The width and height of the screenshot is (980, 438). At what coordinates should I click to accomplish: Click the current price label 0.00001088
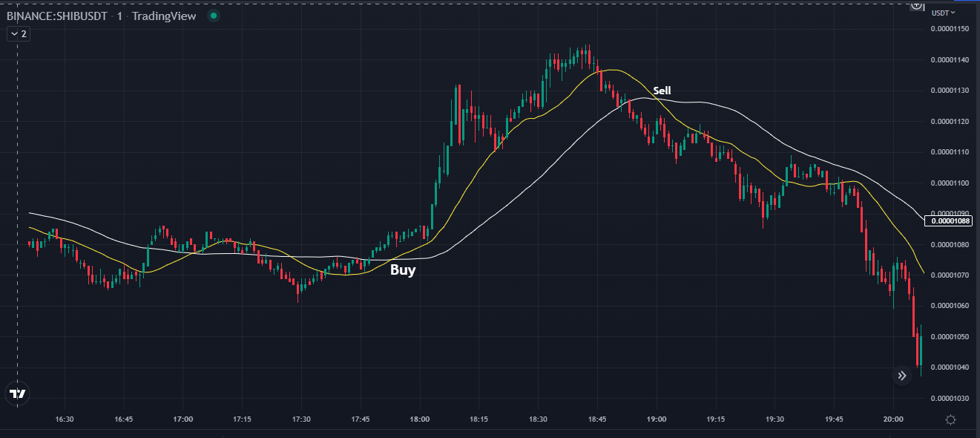point(950,220)
